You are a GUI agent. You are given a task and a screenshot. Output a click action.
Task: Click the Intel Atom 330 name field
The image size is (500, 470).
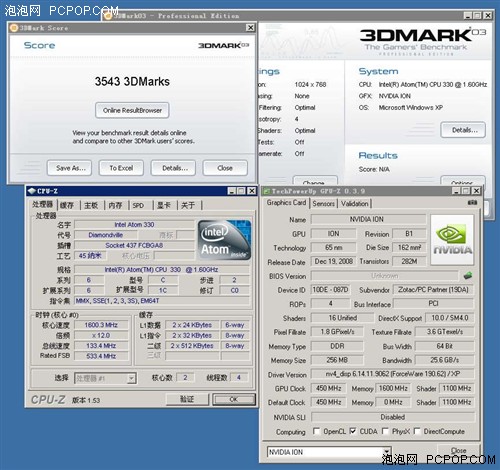134,224
